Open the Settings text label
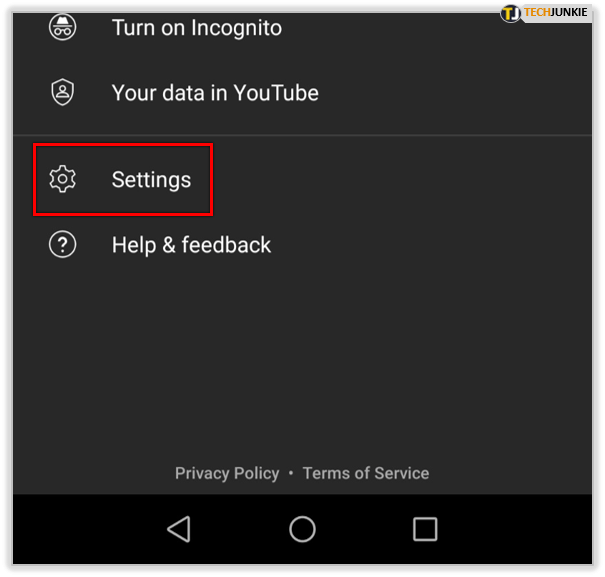This screenshot has width=605, height=577. coord(151,180)
